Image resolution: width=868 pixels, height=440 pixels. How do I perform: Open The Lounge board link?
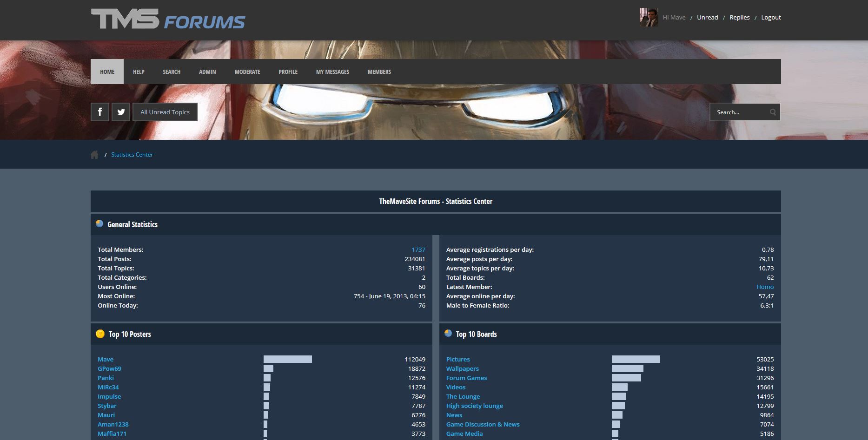click(463, 396)
